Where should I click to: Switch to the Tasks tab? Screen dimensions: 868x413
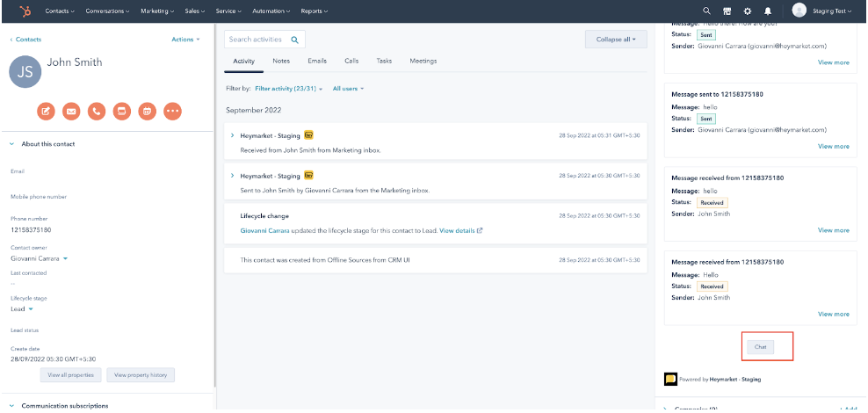click(384, 61)
